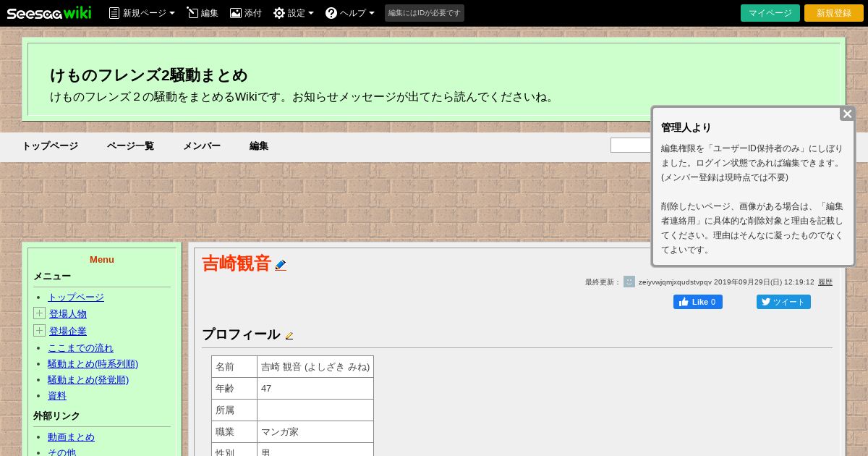Select the トップページ navigation tab
Viewport: 868px width, 456px height.
50,145
